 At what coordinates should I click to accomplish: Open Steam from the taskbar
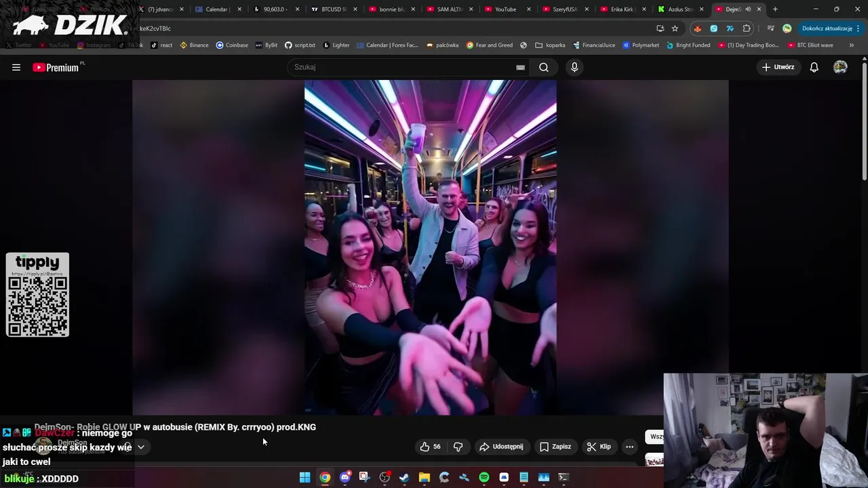click(x=404, y=478)
